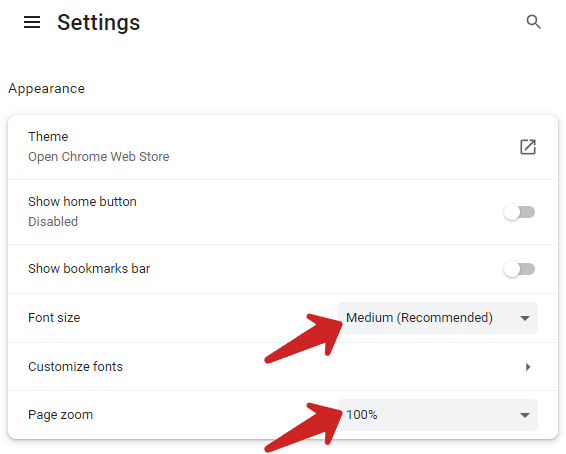Click the Disabled status text
The image size is (566, 454).
point(53,222)
